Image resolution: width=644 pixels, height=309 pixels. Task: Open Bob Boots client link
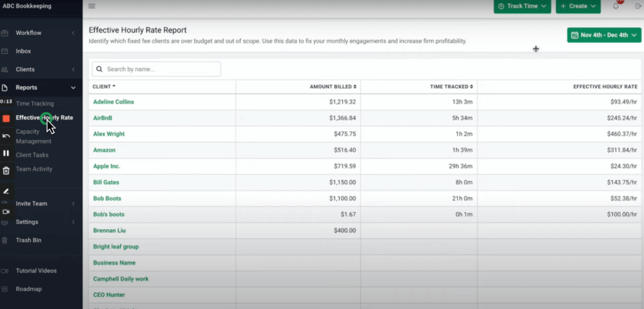pos(107,198)
